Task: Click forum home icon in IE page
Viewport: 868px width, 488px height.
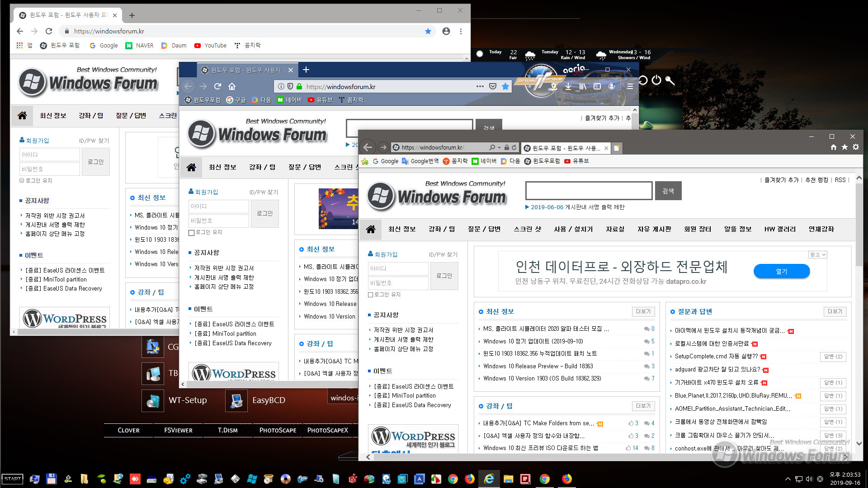Action: (371, 229)
